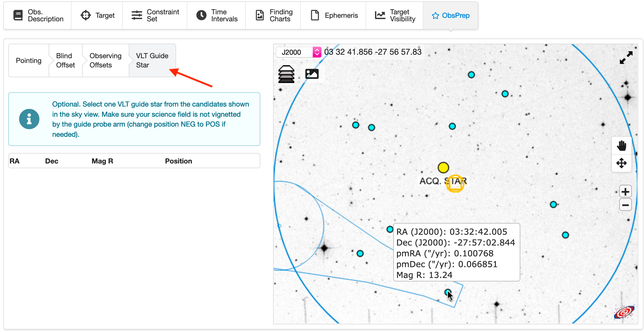Select the hand pan tool
644x333 pixels.
point(621,146)
